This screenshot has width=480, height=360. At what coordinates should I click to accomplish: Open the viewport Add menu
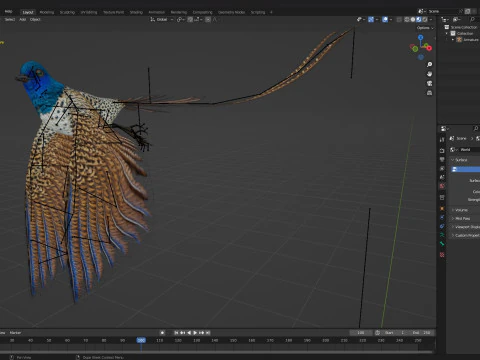pyautogui.click(x=22, y=20)
